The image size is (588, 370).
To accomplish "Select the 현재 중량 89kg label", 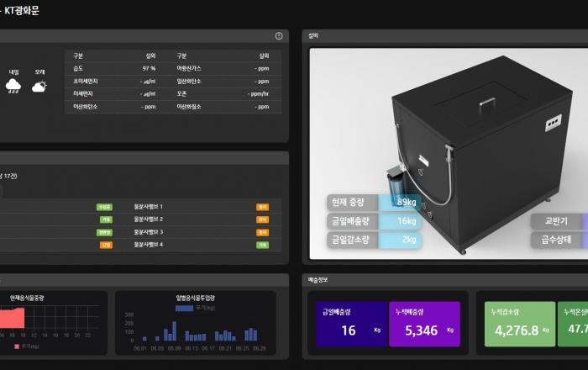I will pos(373,203).
